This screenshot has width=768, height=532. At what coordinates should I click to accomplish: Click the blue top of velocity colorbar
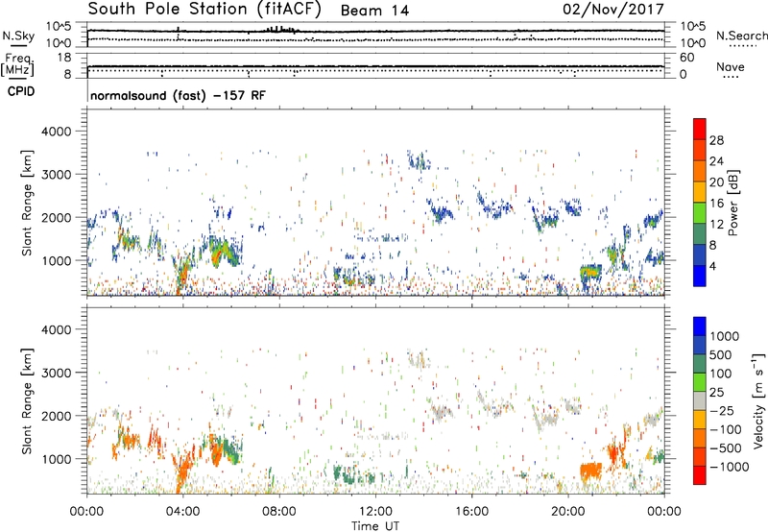point(700,326)
